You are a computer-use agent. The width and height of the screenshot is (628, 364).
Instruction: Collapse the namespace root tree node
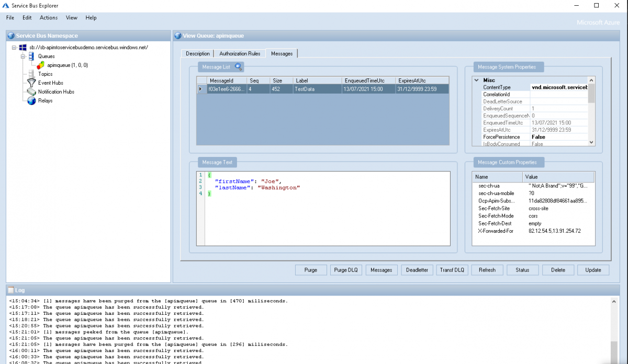click(14, 47)
